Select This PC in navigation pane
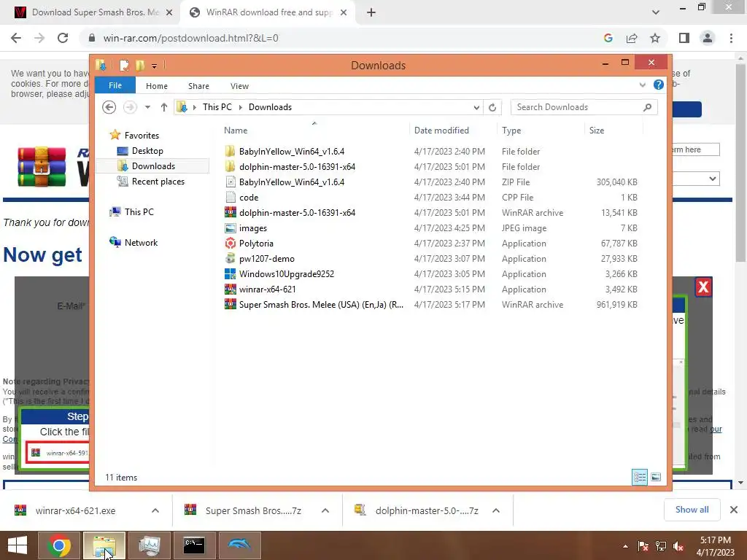This screenshot has width=747, height=560. pyautogui.click(x=139, y=212)
